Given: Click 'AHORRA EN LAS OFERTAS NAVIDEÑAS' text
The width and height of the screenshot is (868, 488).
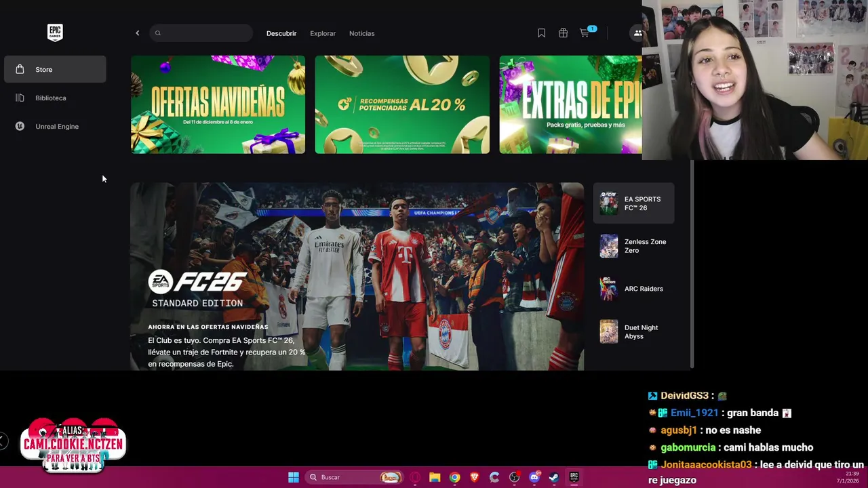Looking at the screenshot, I should 208,327.
